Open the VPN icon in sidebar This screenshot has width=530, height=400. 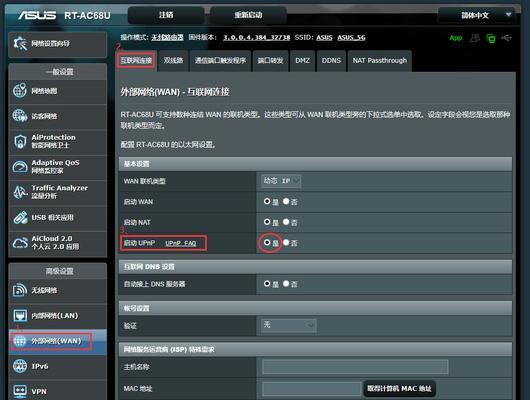click(20, 391)
